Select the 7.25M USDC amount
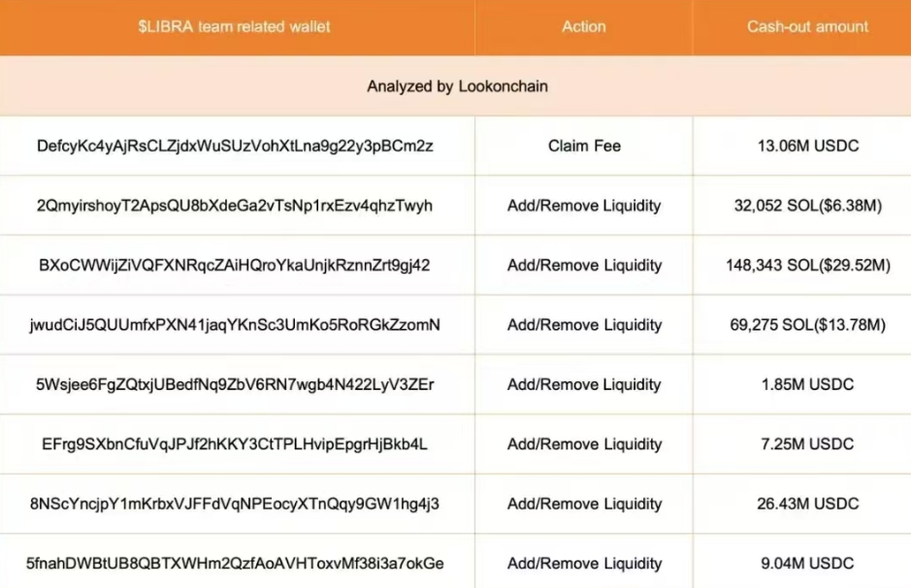The height and width of the screenshot is (588, 911). (807, 444)
